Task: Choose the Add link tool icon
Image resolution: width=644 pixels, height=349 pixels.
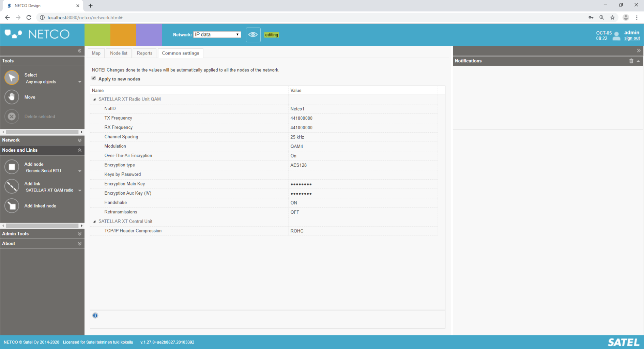Action: [x=12, y=186]
